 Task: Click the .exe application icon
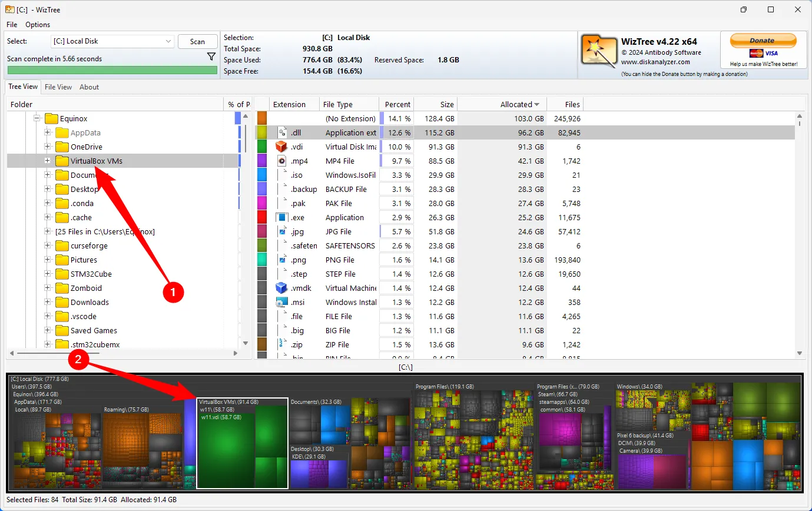tap(281, 217)
